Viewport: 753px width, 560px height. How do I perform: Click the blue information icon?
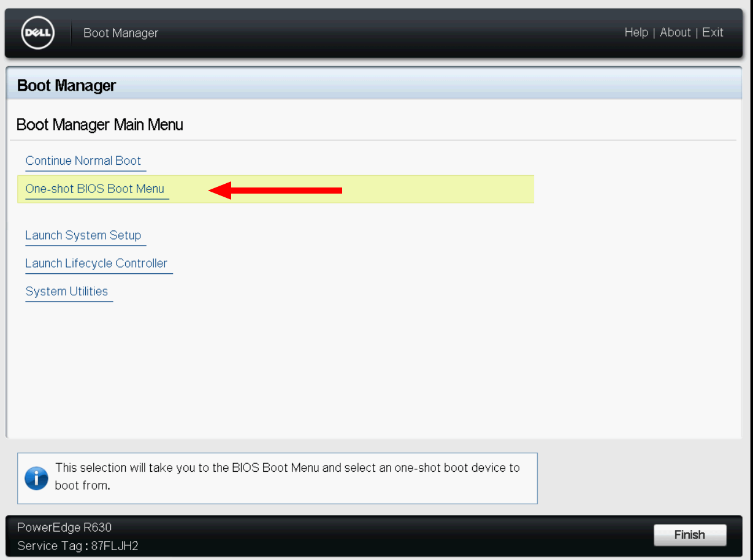pos(37,478)
